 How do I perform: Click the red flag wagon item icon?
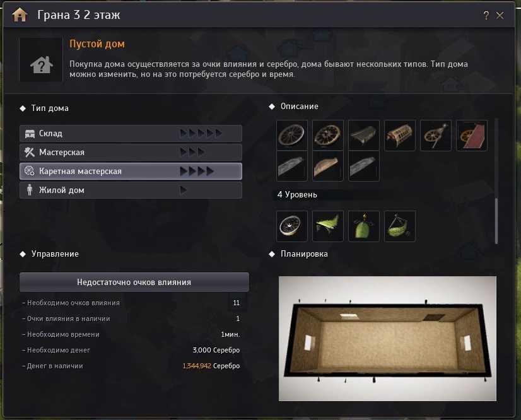[472, 135]
